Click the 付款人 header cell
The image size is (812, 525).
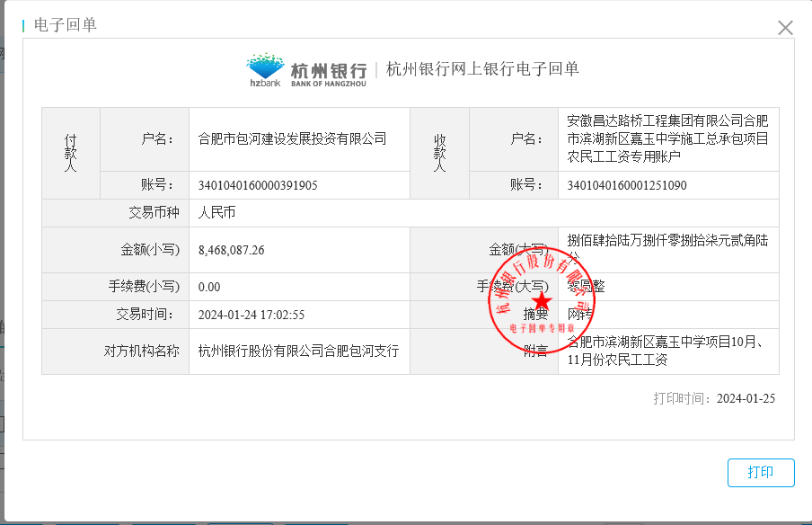pyautogui.click(x=71, y=153)
